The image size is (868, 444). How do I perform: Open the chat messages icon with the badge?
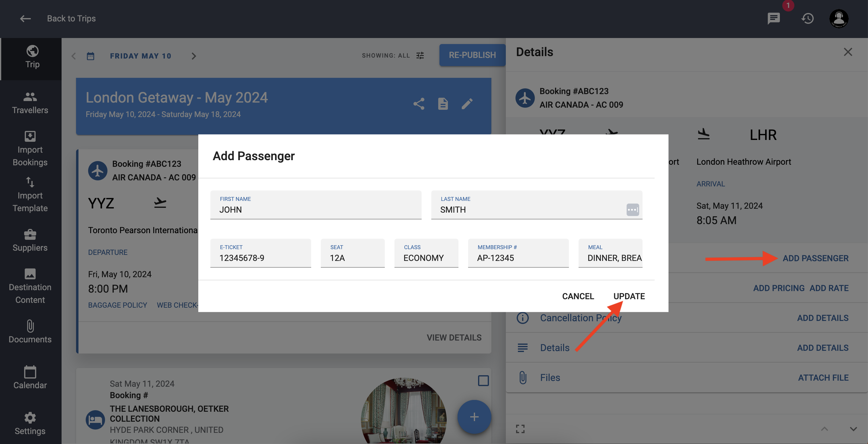(774, 18)
